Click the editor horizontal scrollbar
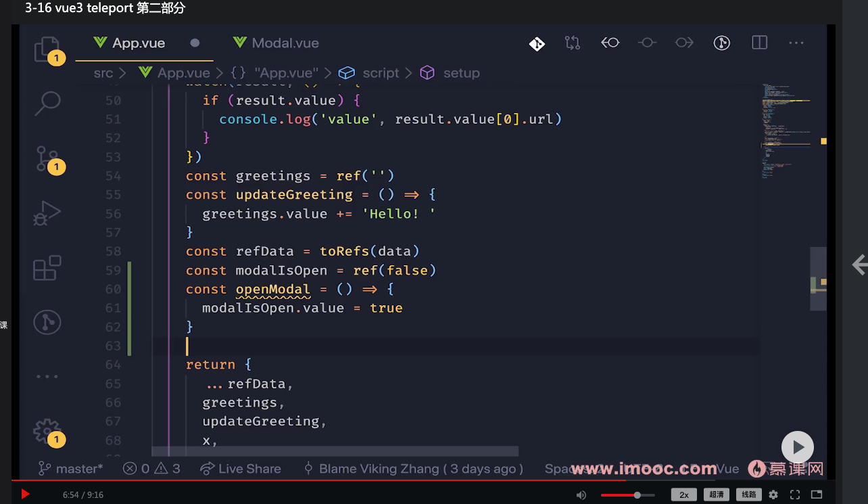Image resolution: width=868 pixels, height=504 pixels. tap(335, 451)
